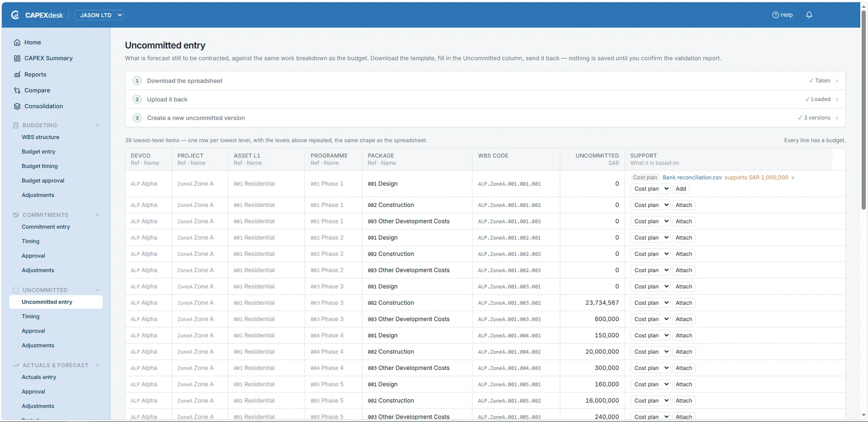Open Actuals entry page
Viewport: 868px width, 422px height.
coord(39,378)
